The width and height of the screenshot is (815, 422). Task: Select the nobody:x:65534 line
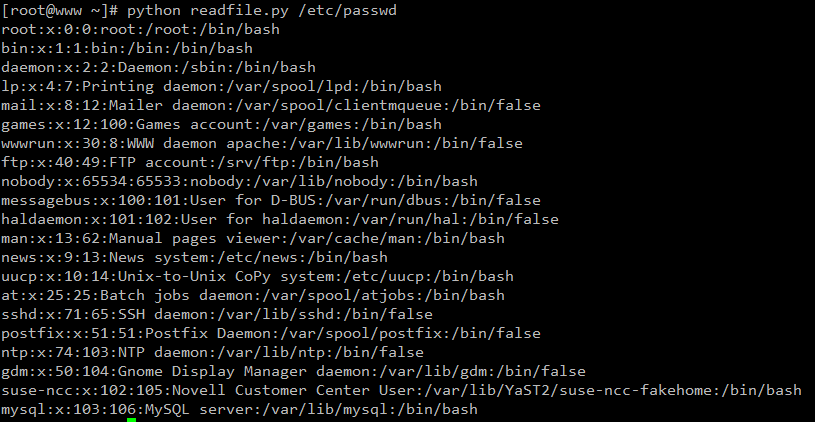pyautogui.click(x=239, y=181)
